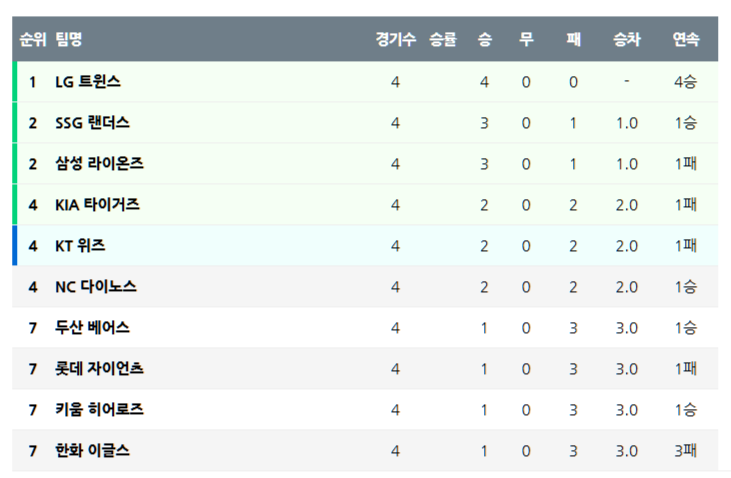Click the 승 column header
Viewport: 731px width, 478px height.
tap(485, 40)
